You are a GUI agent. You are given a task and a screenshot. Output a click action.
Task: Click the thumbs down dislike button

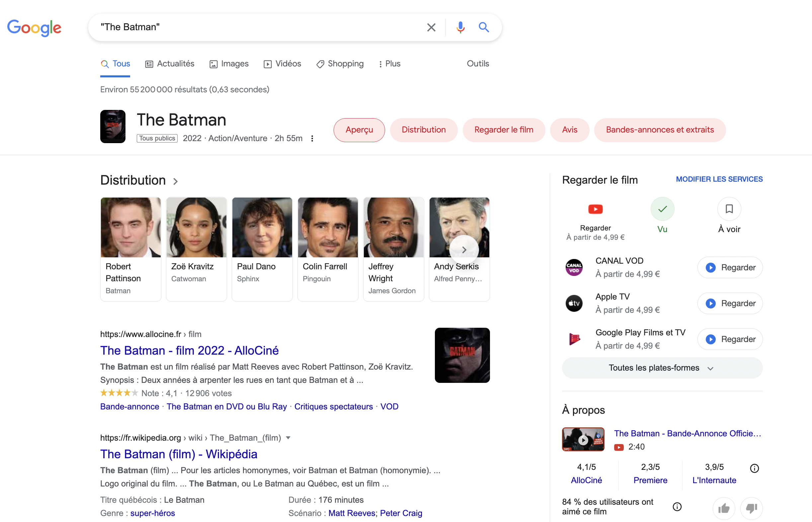tap(751, 508)
